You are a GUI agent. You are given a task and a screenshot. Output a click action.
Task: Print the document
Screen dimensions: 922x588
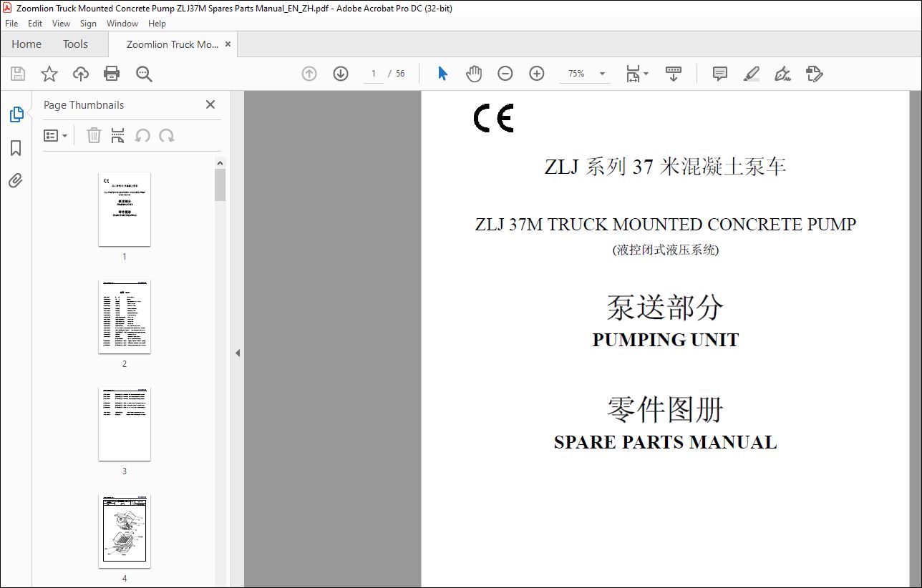(x=112, y=74)
